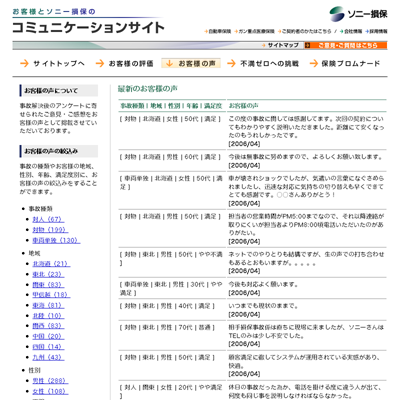The height and width of the screenshot is (400, 400).
Task: Click the comment starting 顧客満足に徹して
Action: tap(304, 361)
